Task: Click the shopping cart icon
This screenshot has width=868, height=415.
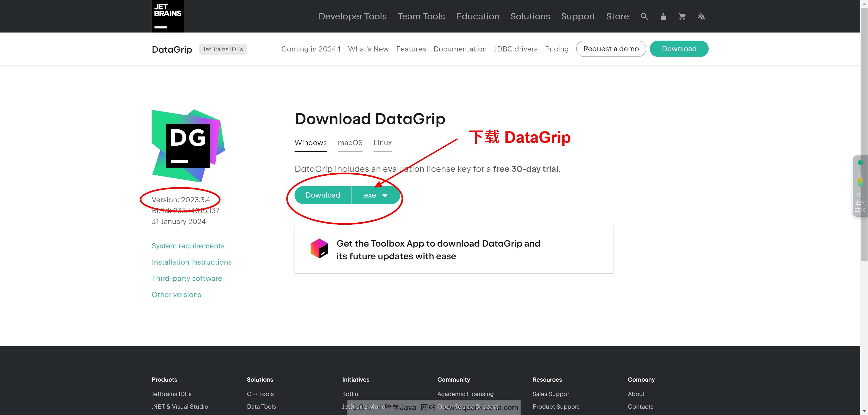Action: click(x=682, y=16)
